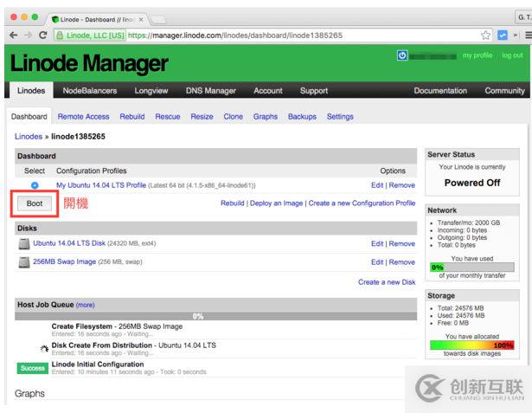This screenshot has width=532, height=413.
Task: Open My Ubuntu 14.04 LTS Profile link
Action: 101,185
